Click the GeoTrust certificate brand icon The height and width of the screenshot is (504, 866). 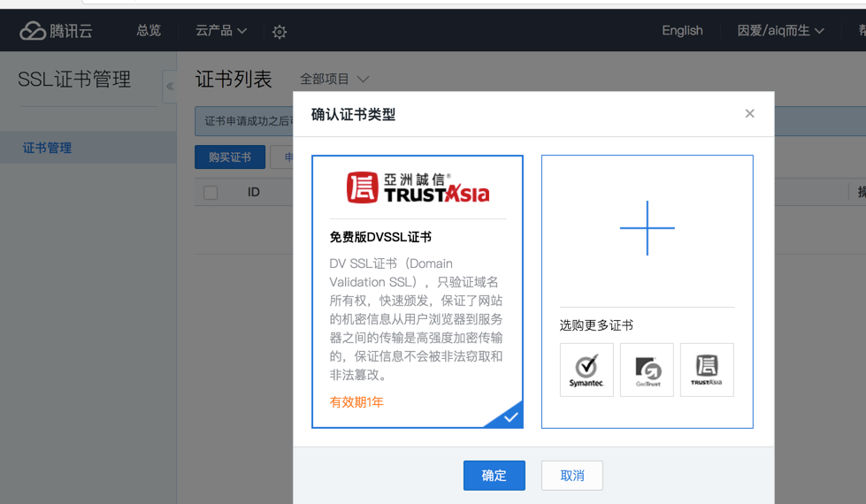[647, 370]
